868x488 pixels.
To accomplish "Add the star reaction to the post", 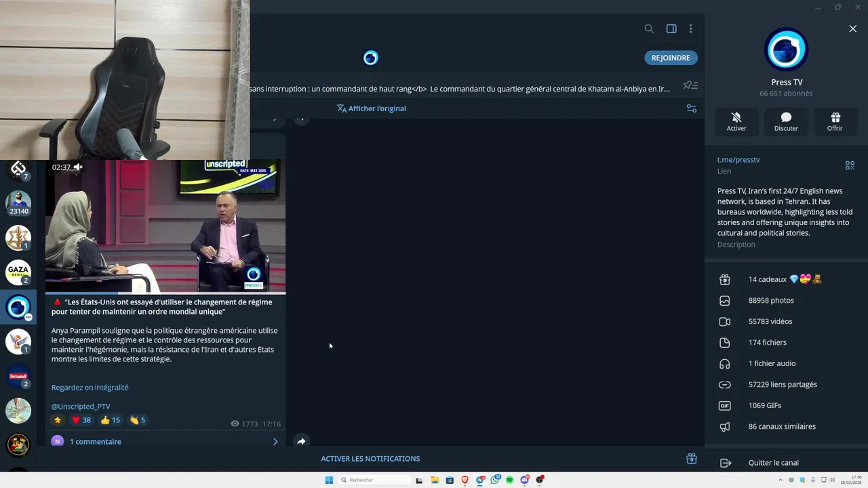I will (58, 420).
